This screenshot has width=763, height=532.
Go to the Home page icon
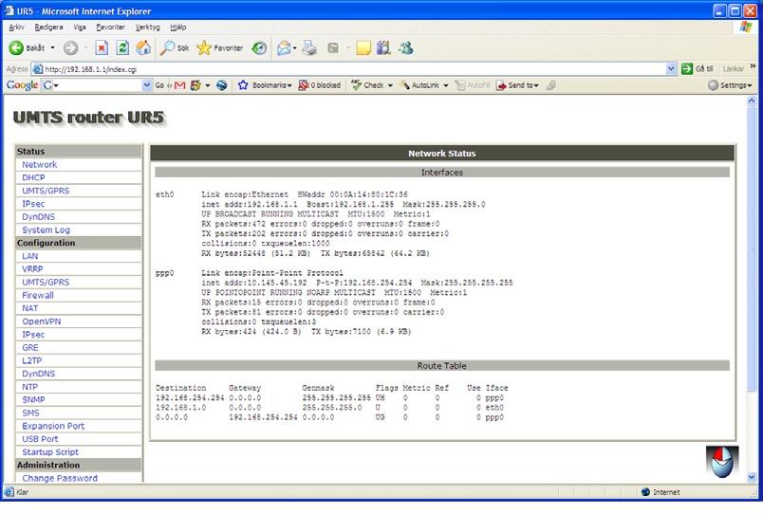143,47
